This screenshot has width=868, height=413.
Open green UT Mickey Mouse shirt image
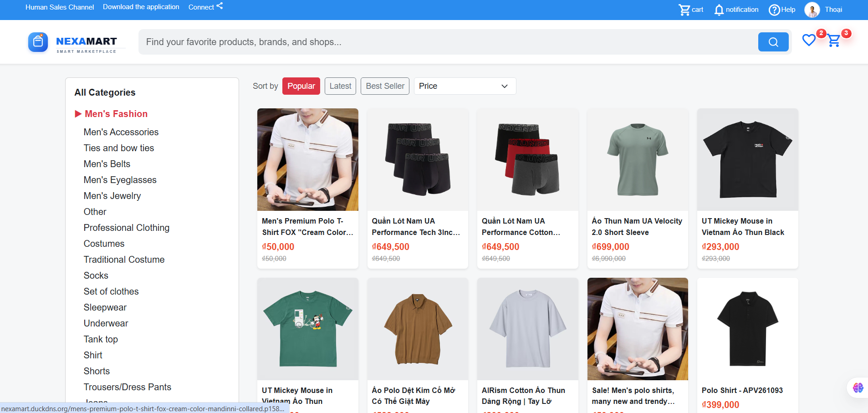click(x=308, y=329)
